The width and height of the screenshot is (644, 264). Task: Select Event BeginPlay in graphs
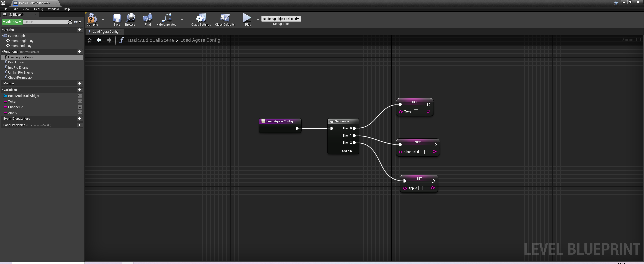(x=22, y=41)
